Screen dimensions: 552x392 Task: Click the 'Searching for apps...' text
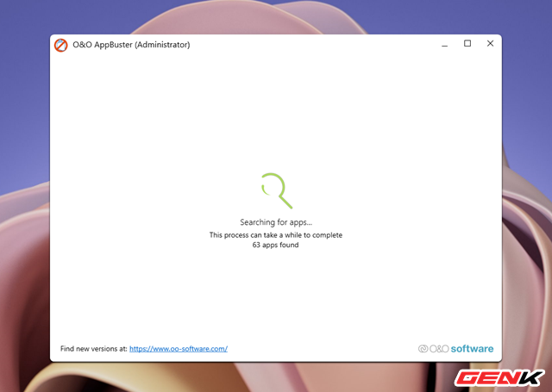tap(276, 222)
